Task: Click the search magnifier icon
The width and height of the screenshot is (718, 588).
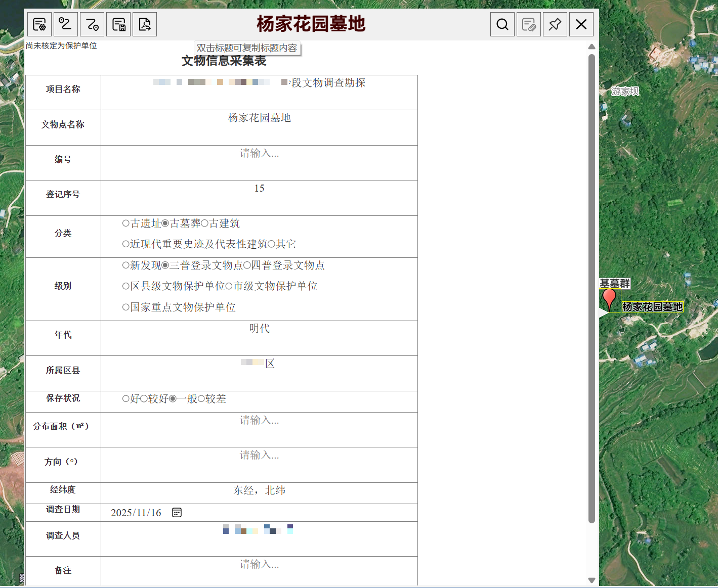Action: pyautogui.click(x=502, y=24)
